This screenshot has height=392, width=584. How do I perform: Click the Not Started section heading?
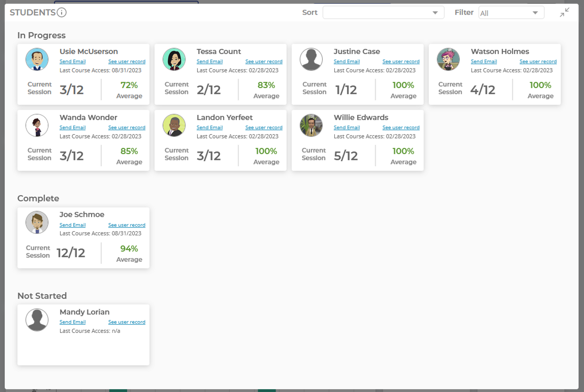(x=42, y=296)
